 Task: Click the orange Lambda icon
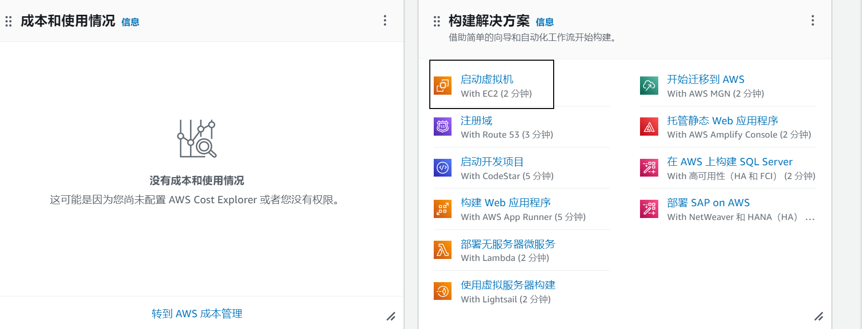(443, 250)
